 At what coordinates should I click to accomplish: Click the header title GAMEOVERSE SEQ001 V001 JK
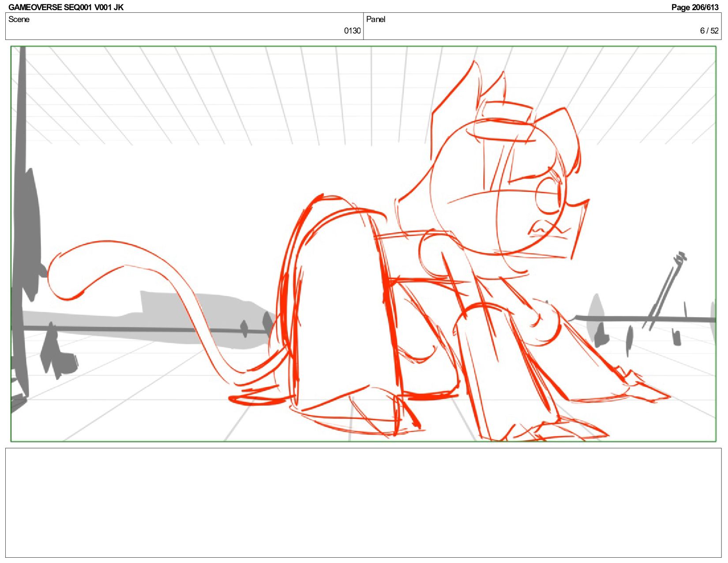click(66, 7)
